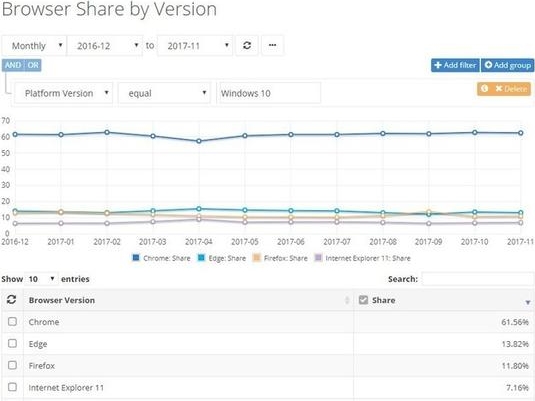This screenshot has width=535, height=401.
Task: Toggle the Edge: Share legend swatch
Action: 201,258
